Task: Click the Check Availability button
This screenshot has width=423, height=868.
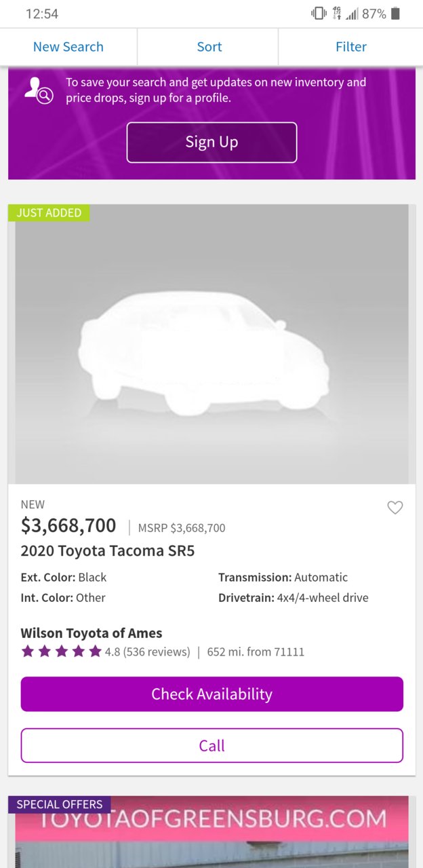Action: point(211,694)
